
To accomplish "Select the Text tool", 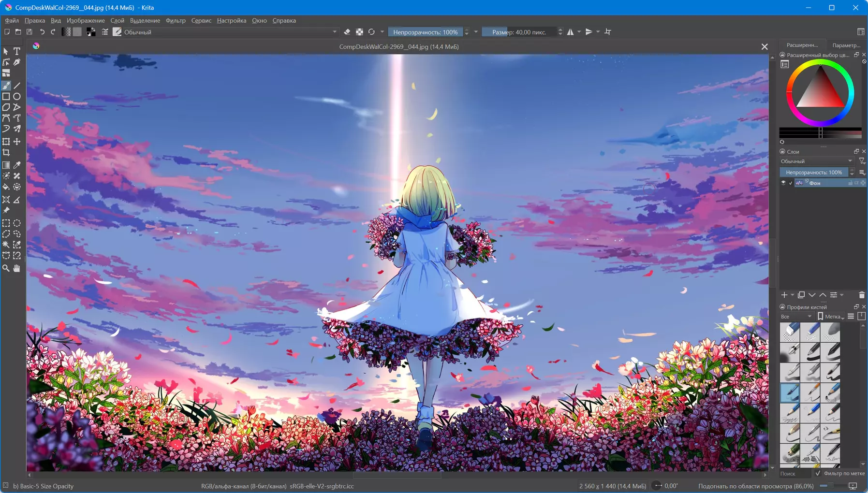I will [17, 51].
